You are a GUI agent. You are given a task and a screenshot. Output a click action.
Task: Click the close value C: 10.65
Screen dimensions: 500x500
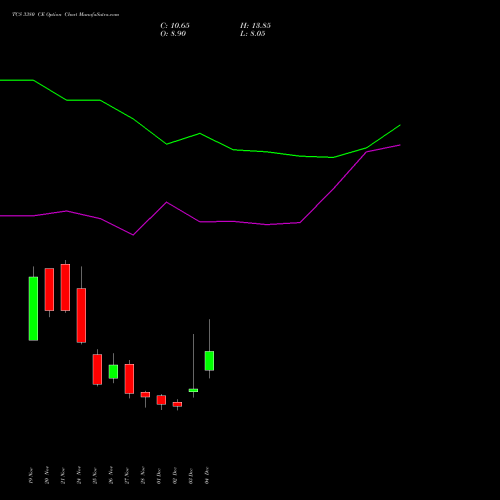pyautogui.click(x=175, y=26)
